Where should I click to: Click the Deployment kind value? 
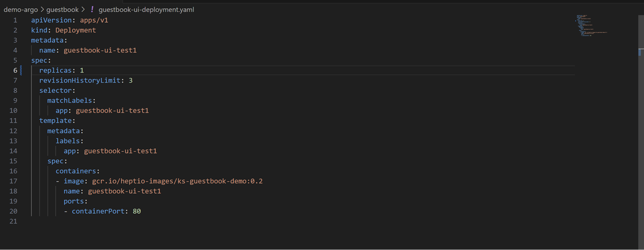pyautogui.click(x=76, y=30)
